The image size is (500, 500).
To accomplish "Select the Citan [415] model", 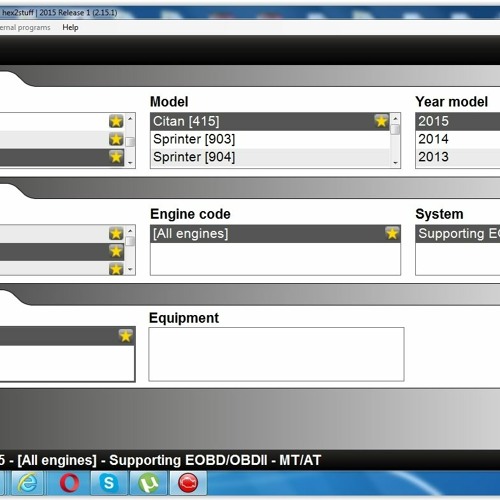I will (x=270, y=121).
